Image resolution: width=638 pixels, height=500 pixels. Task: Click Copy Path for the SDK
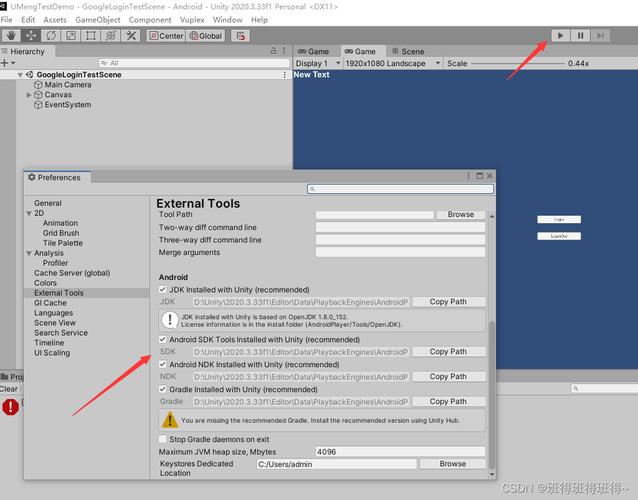tap(448, 352)
